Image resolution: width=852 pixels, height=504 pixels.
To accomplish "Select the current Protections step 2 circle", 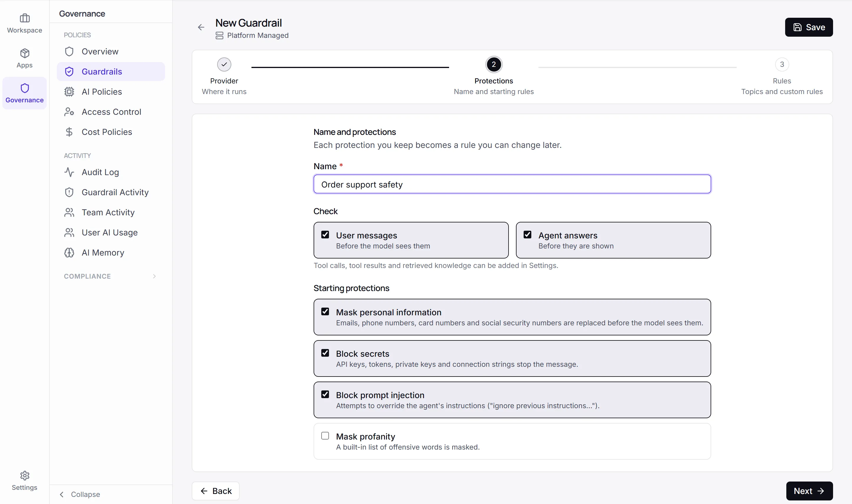I will pyautogui.click(x=493, y=64).
